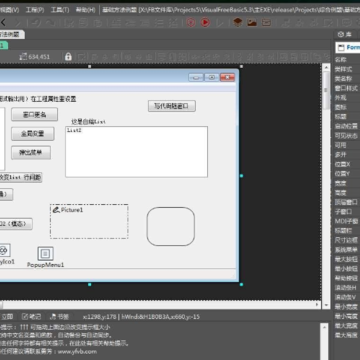The width and height of the screenshot is (360, 360).
Task: Open the Form object dropdown in properties panel
Action: 348,47
